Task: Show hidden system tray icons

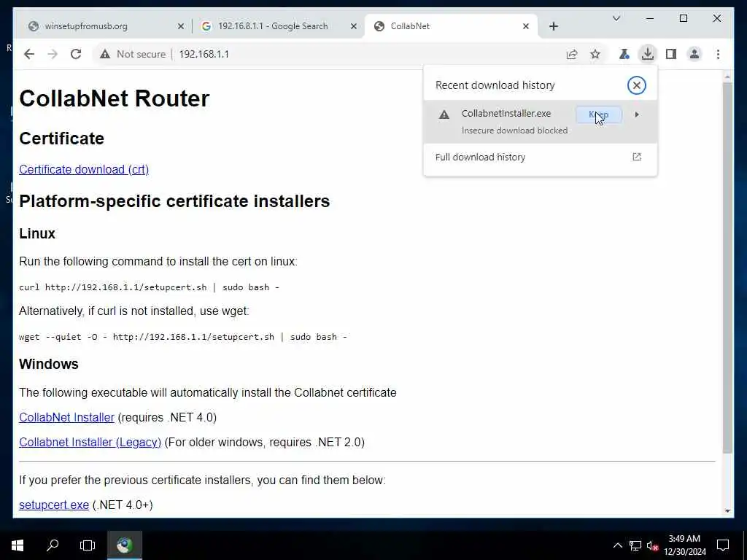Action: [x=617, y=545]
